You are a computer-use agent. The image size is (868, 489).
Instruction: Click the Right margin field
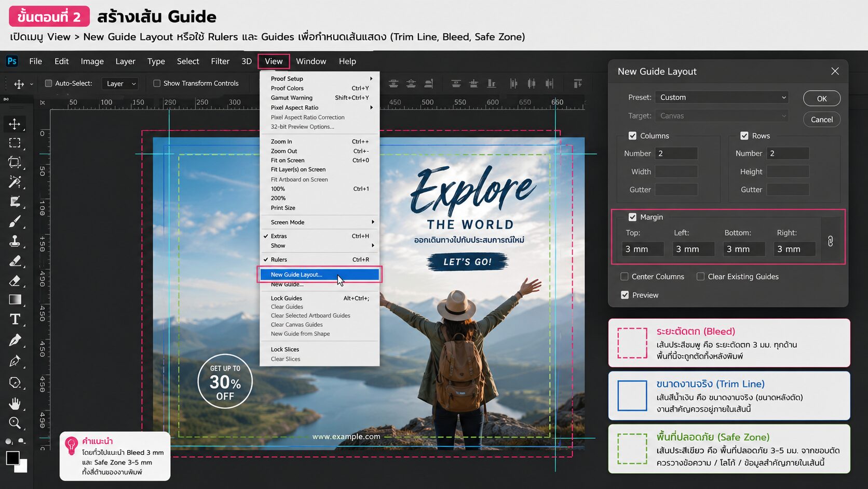(x=794, y=249)
